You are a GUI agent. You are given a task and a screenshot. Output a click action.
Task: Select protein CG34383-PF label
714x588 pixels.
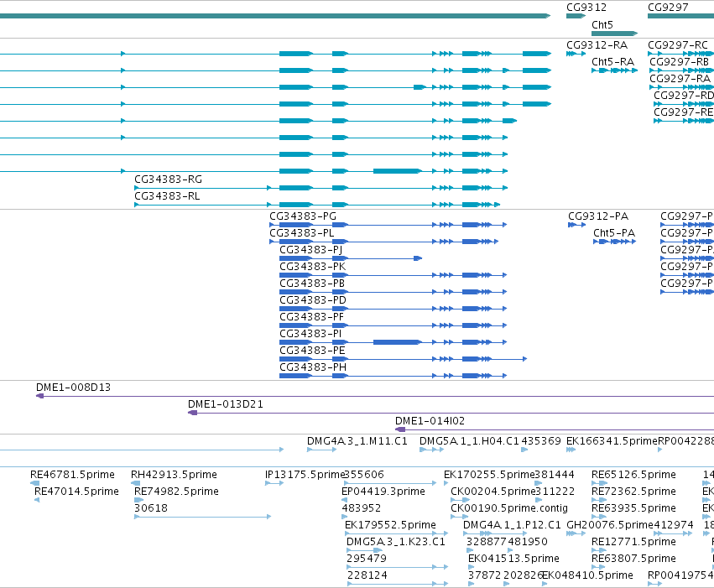[x=311, y=317]
